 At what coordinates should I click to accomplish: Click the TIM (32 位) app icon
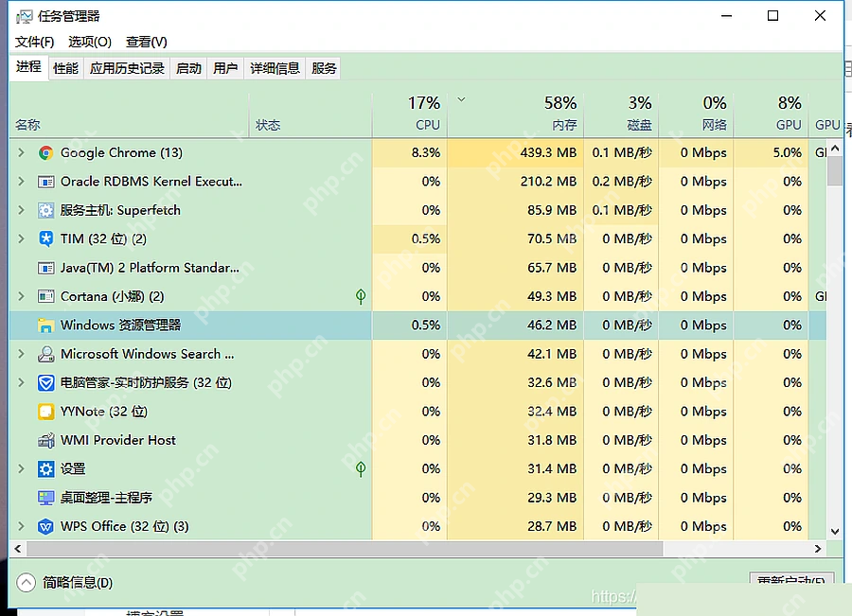pos(45,239)
